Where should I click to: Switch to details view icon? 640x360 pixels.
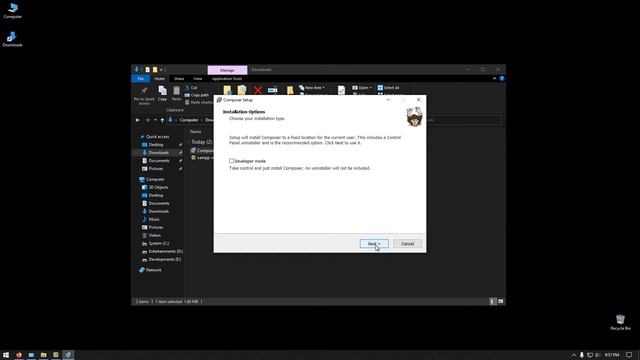point(493,302)
